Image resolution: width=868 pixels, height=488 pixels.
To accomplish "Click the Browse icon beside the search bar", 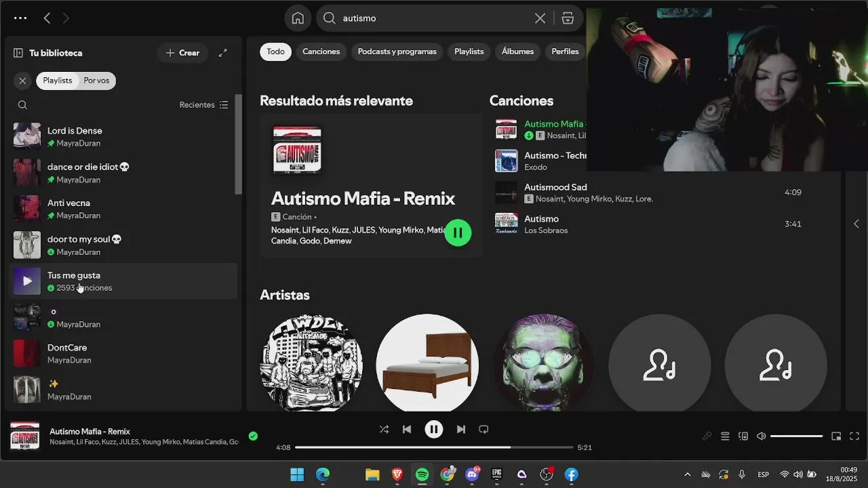I will [x=568, y=18].
